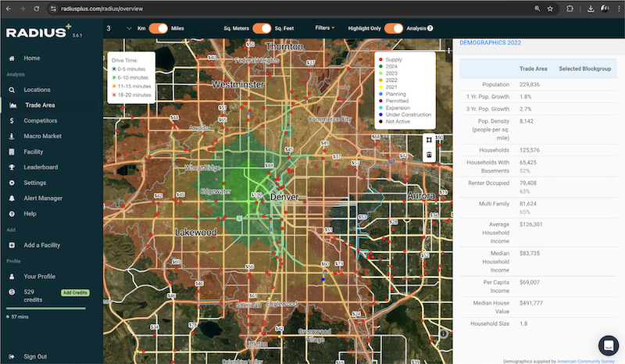This screenshot has height=364, width=625.
Task: Open the chat support bubble icon
Action: [x=608, y=346]
